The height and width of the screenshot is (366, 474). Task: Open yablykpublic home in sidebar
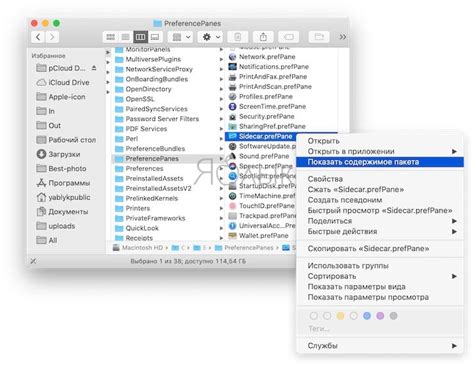tap(64, 197)
